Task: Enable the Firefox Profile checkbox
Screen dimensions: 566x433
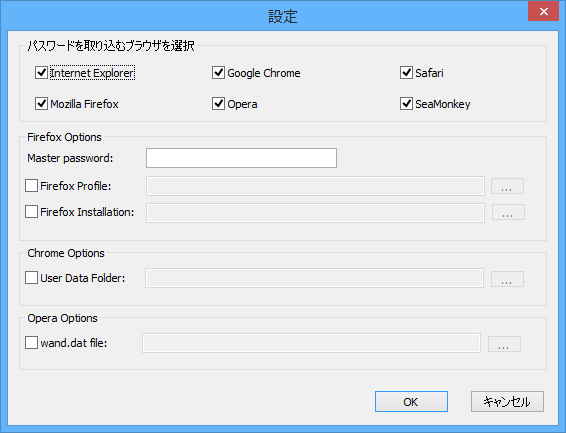Action: 31,186
